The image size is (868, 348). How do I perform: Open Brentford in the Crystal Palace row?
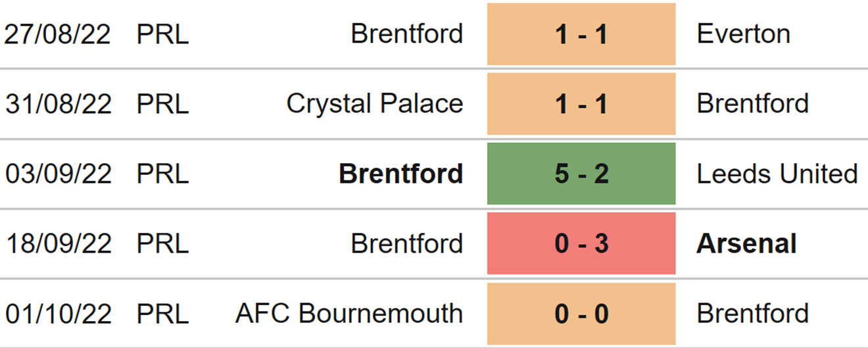click(x=753, y=104)
